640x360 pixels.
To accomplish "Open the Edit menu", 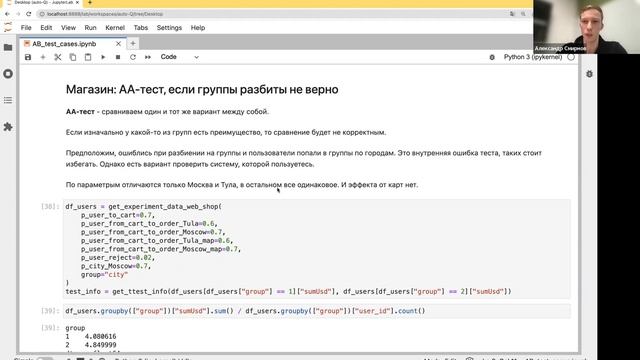I will [46, 28].
